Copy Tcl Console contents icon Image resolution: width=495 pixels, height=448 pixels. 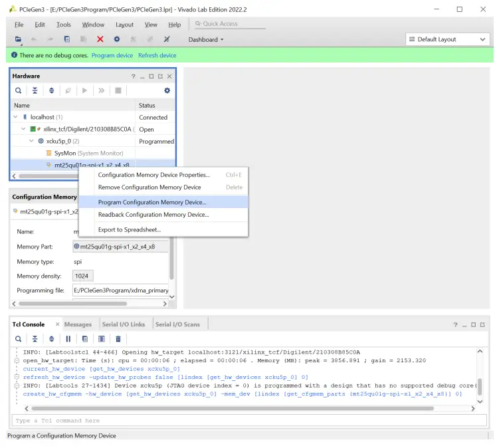[x=85, y=339]
